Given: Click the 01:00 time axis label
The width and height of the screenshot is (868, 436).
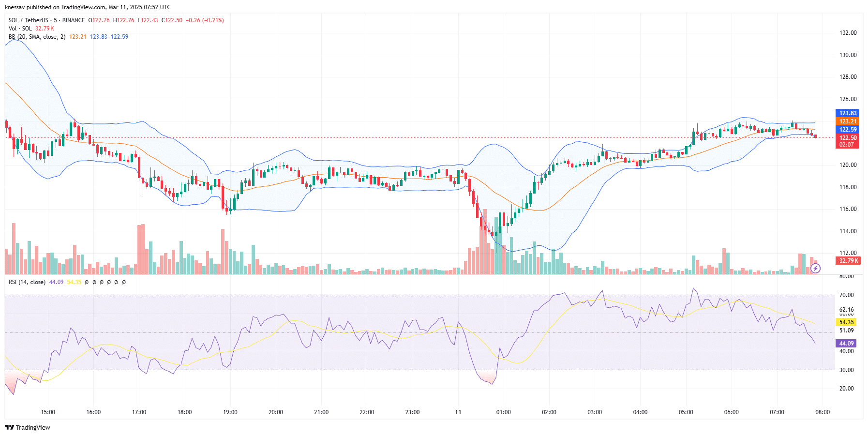Looking at the screenshot, I should click(504, 412).
